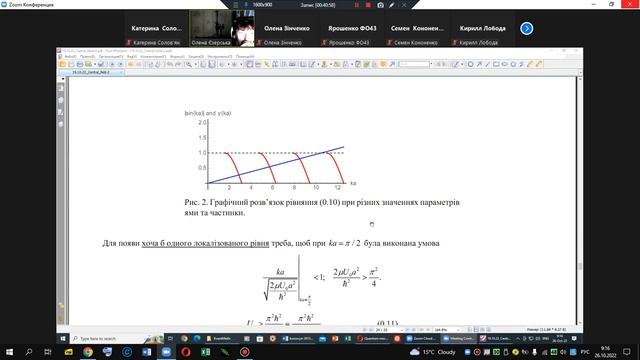Image resolution: width=640 pixels, height=360 pixels.
Task: Click the figure caption 'Рис. 2.'
Action: point(196,202)
